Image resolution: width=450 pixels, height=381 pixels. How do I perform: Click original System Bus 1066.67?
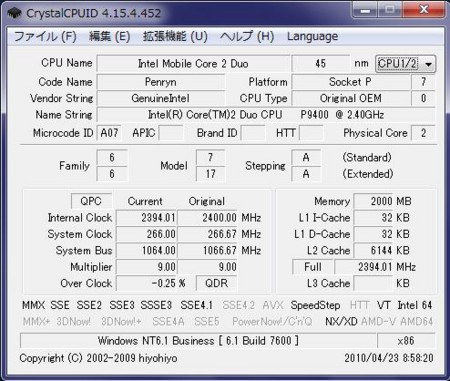tap(207, 250)
